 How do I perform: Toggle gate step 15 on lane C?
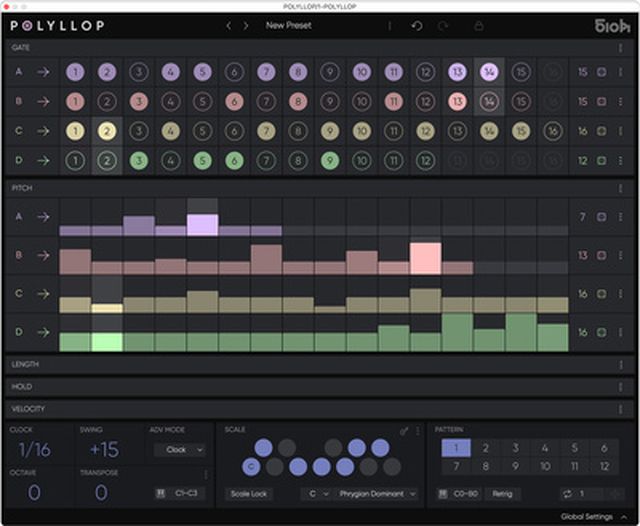521,131
